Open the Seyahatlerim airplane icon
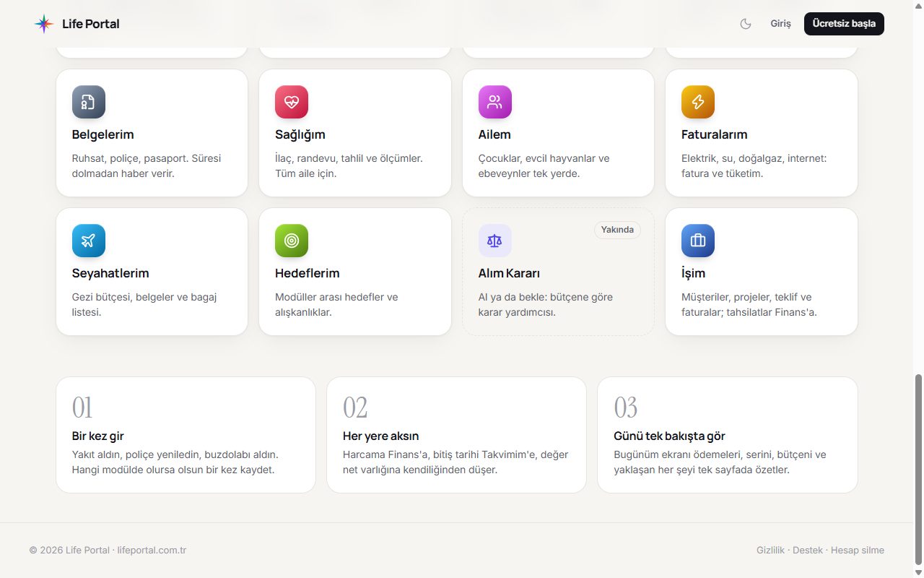The image size is (924, 578). [89, 241]
